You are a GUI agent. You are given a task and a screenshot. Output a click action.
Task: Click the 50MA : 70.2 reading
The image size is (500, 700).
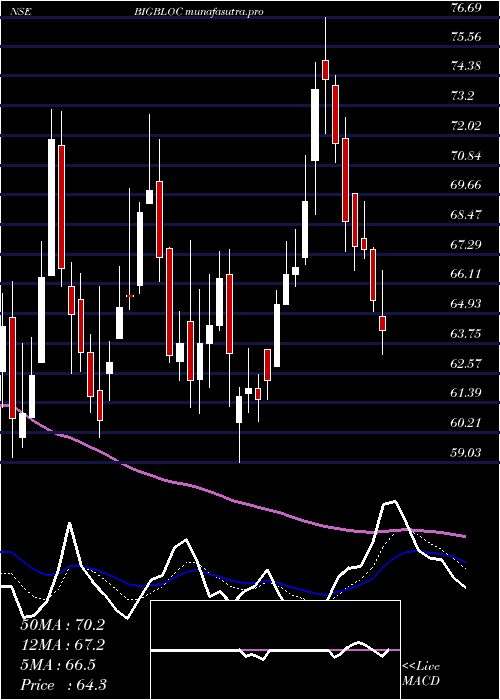(x=62, y=625)
